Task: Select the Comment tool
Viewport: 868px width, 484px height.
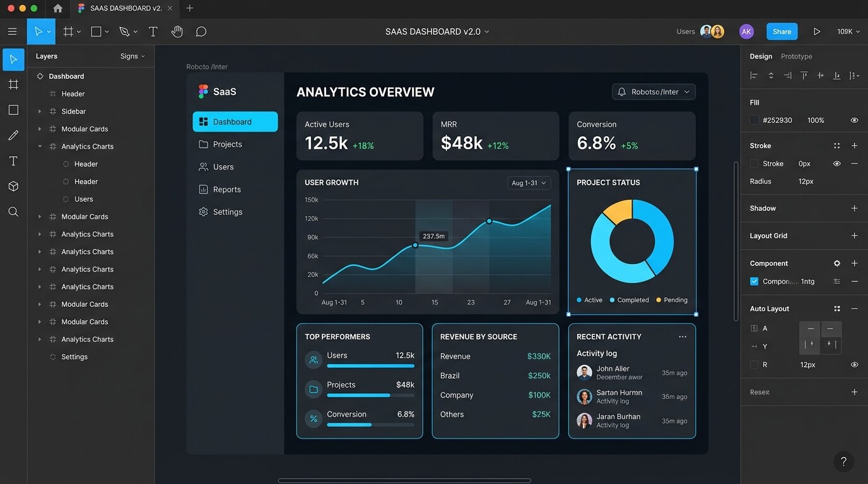Action: (x=201, y=32)
